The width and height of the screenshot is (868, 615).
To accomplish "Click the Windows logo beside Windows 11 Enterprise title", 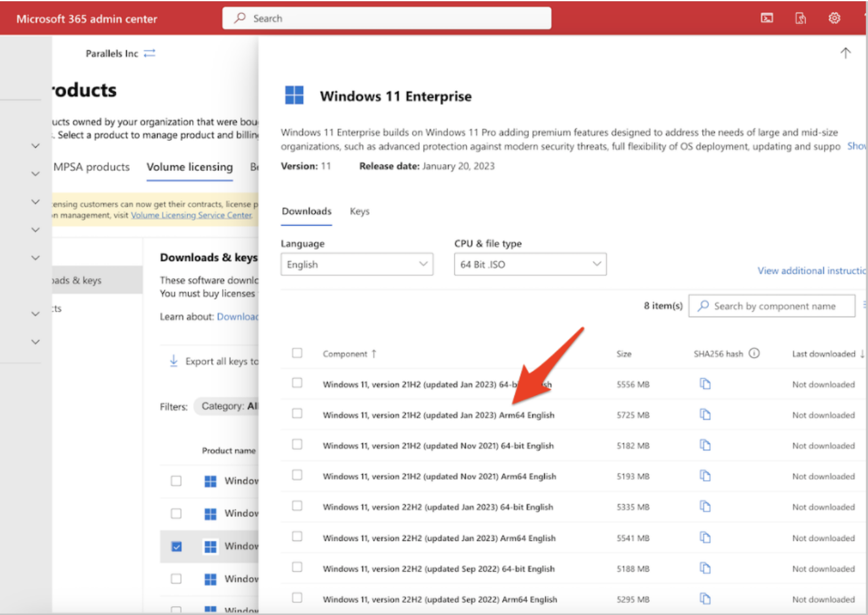I will pyautogui.click(x=294, y=96).
